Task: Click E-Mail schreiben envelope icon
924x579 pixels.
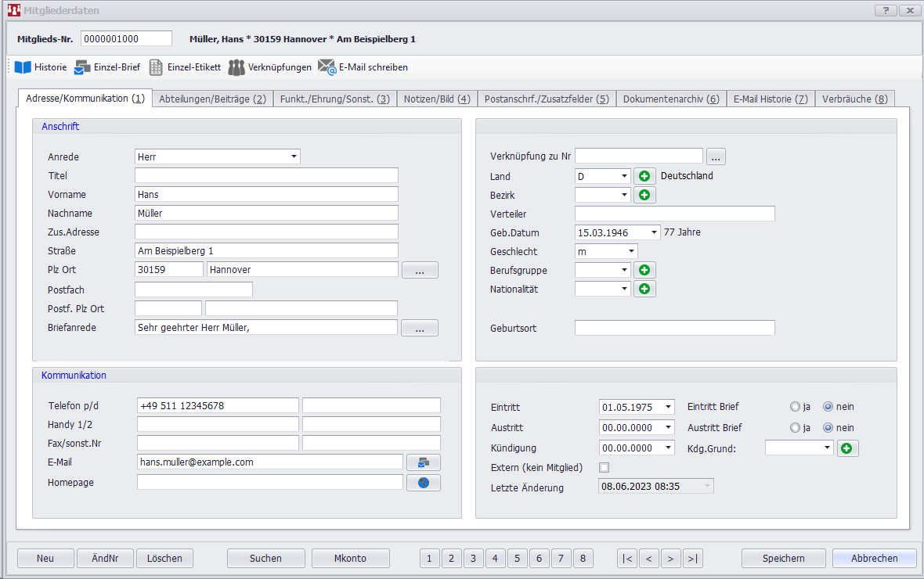Action: [x=327, y=67]
